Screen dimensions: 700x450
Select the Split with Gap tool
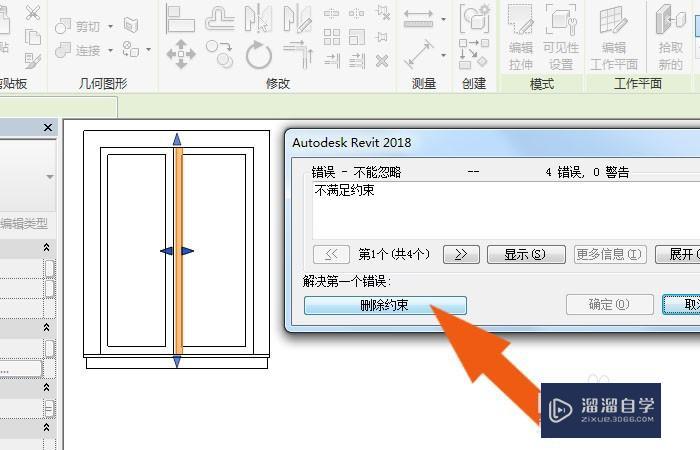tap(356, 13)
